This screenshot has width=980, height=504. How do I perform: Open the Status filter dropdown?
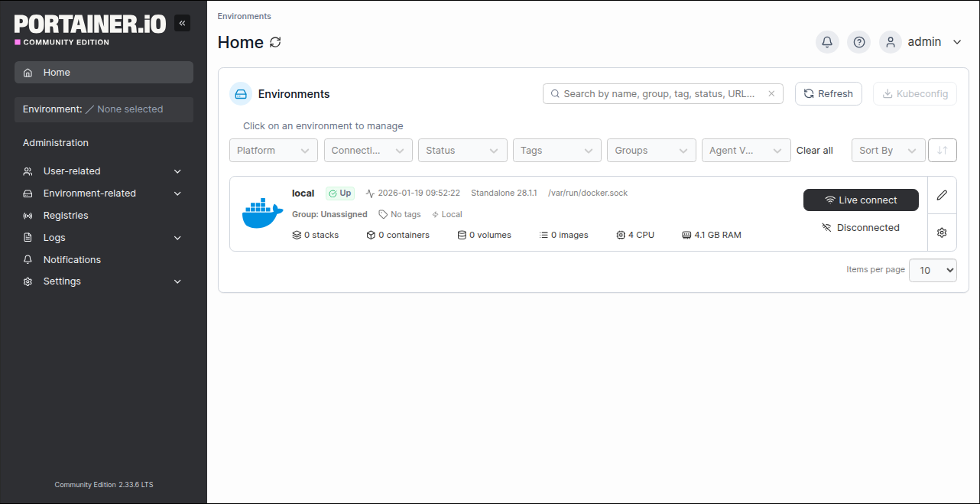click(462, 151)
